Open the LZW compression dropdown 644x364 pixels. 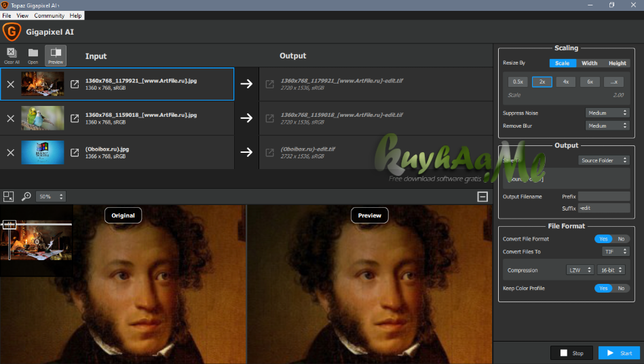tap(580, 270)
